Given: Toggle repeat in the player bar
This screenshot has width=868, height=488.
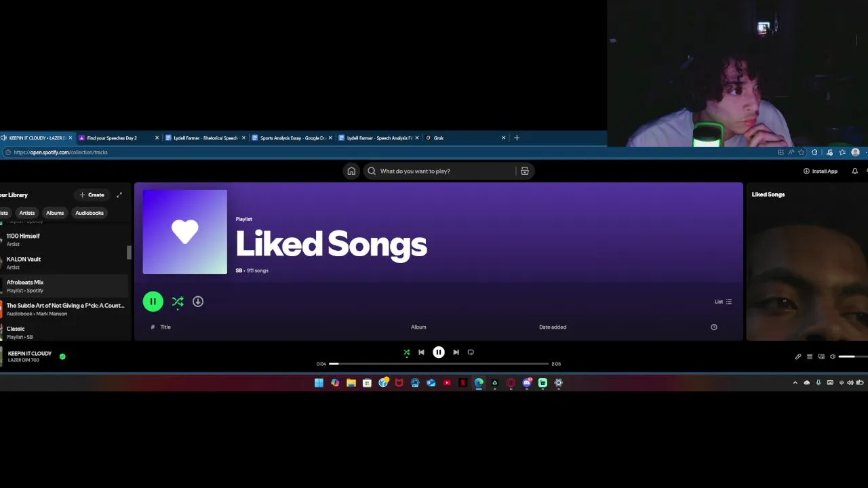Looking at the screenshot, I should pyautogui.click(x=471, y=352).
